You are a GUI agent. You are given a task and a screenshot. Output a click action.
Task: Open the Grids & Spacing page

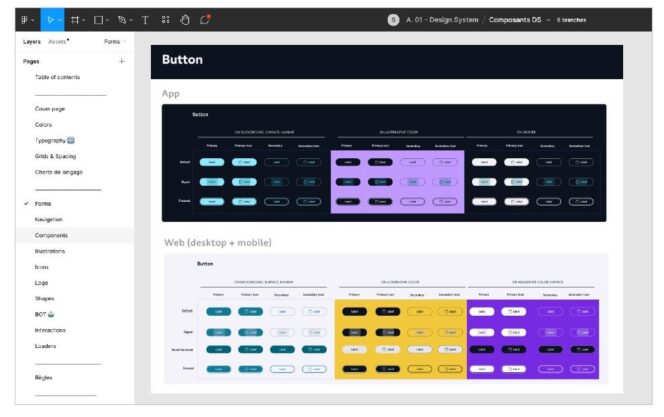tap(55, 156)
